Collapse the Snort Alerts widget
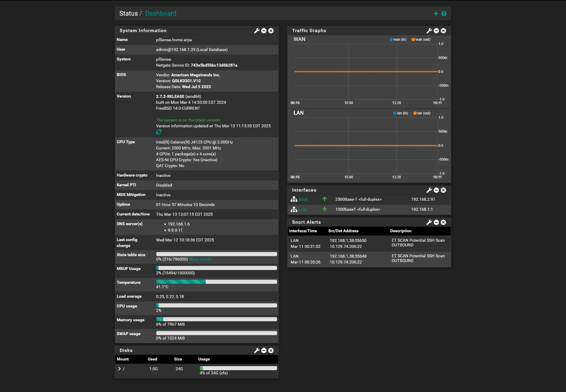 pos(436,222)
